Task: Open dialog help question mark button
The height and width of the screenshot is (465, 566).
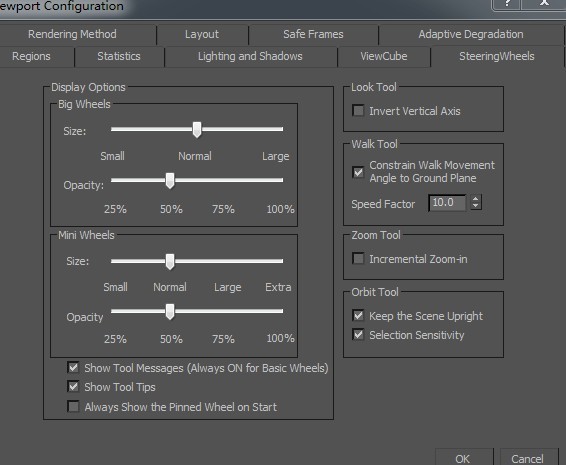Action: 507,4
